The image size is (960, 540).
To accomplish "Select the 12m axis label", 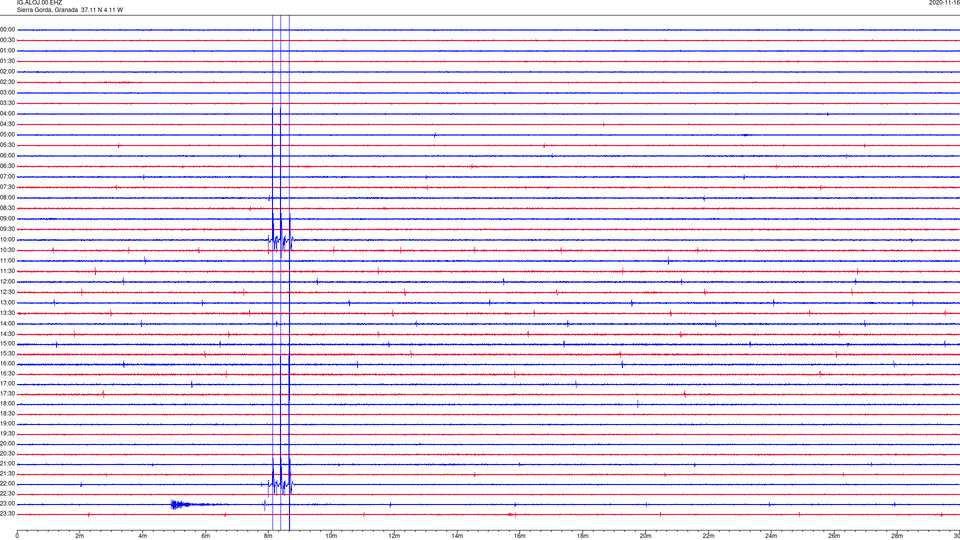I will coord(394,536).
